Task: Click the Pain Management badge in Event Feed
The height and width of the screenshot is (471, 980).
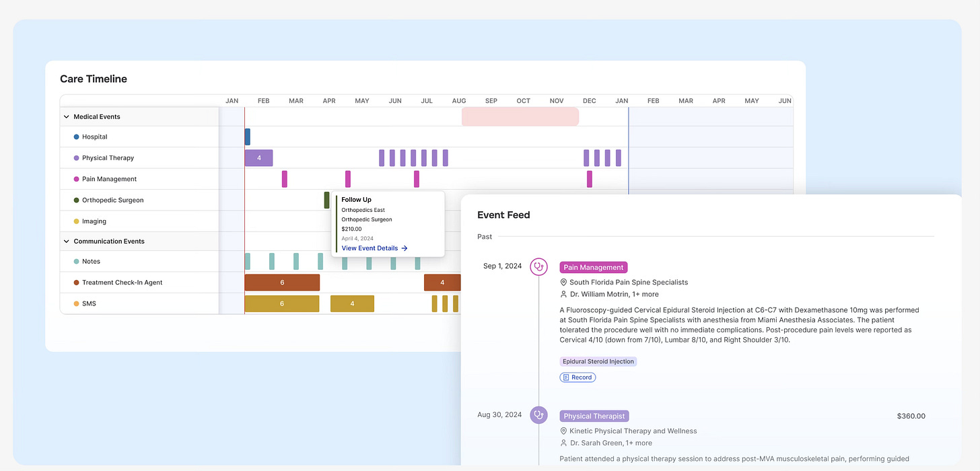Action: [594, 267]
